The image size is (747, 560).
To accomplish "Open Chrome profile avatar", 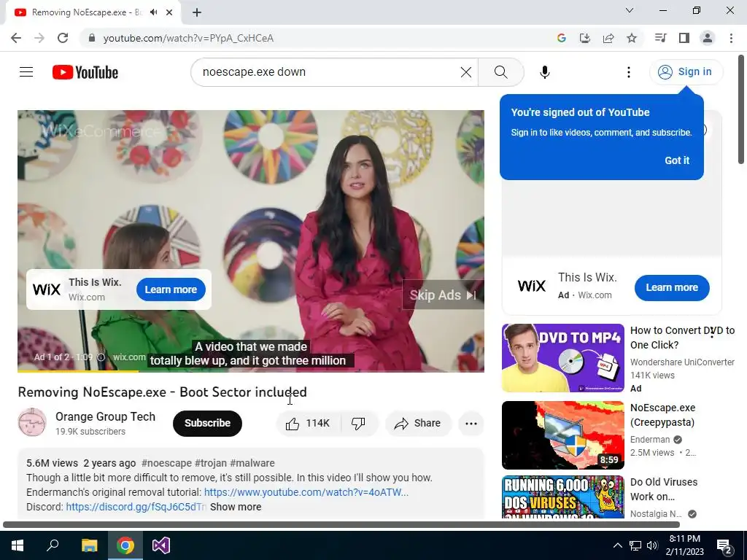I will click(708, 38).
